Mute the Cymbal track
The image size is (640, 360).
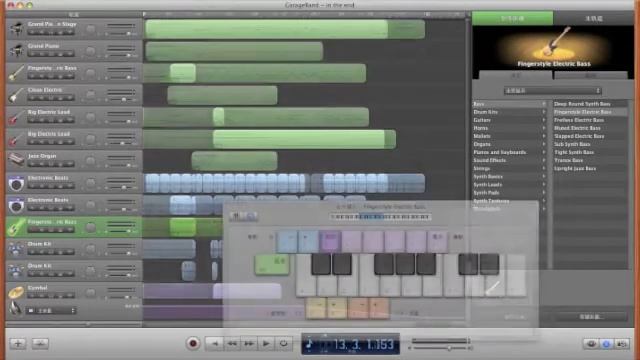[x=42, y=296]
